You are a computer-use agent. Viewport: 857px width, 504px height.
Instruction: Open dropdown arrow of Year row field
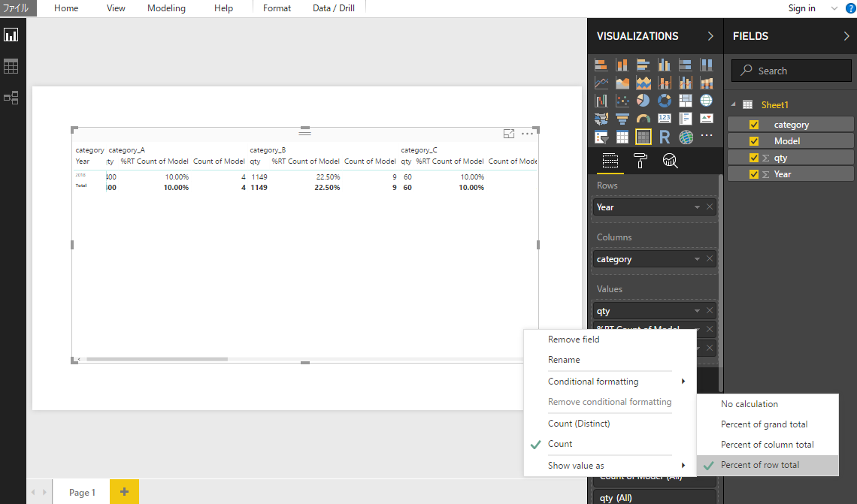coord(697,207)
